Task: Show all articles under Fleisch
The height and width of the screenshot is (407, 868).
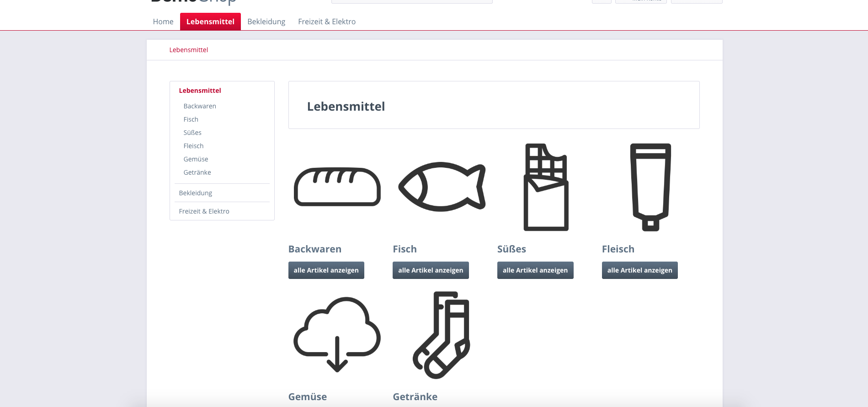Action: pyautogui.click(x=639, y=270)
